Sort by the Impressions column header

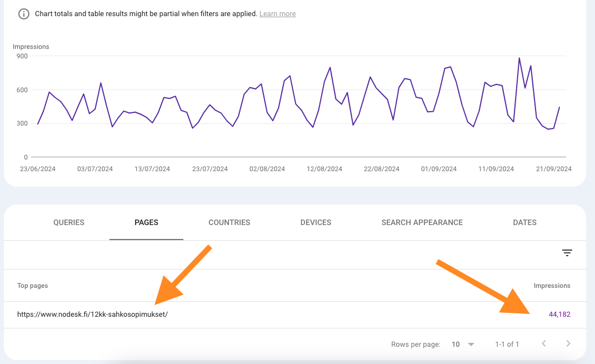[552, 286]
